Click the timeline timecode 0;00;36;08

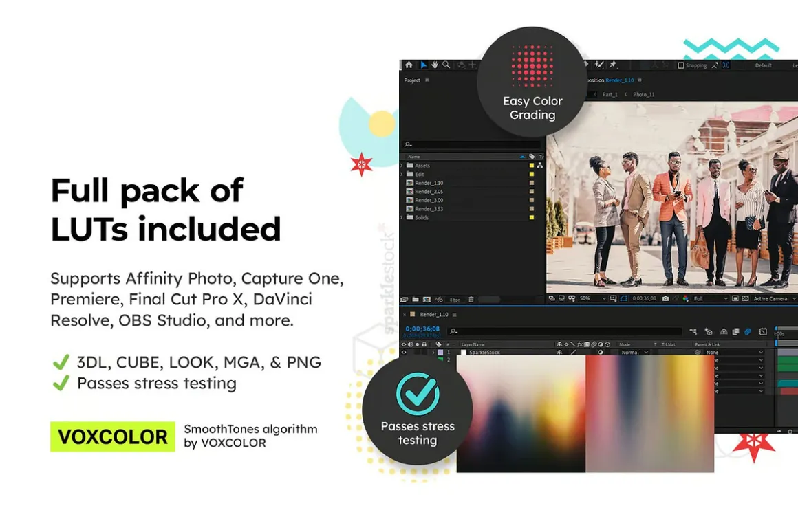click(x=422, y=329)
